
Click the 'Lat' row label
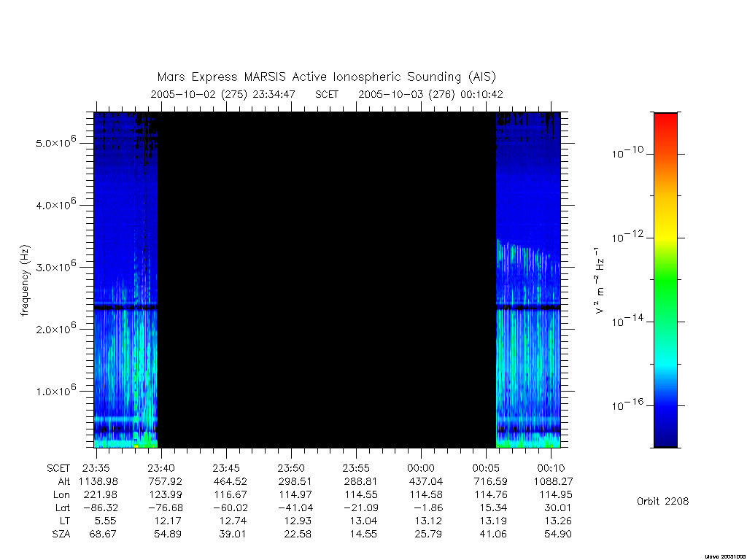coord(63,507)
